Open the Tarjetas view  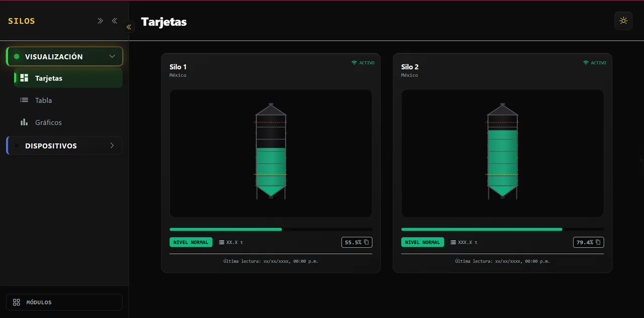coord(68,78)
